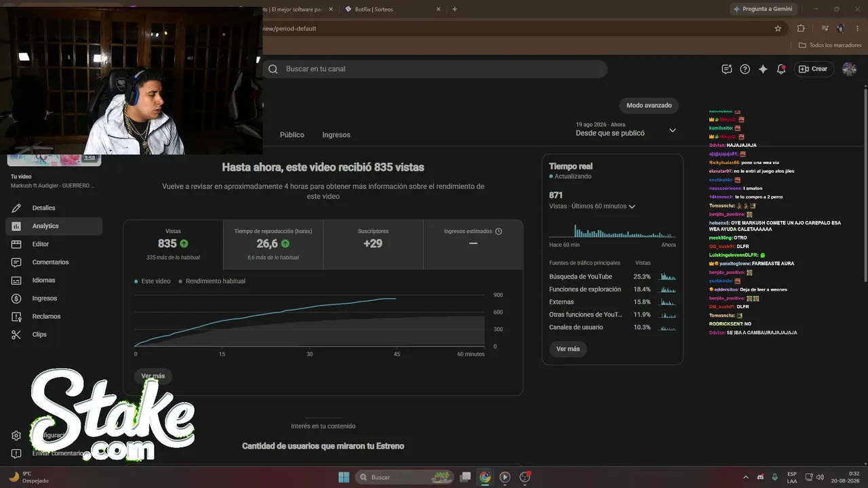Open the notifications bell icon

781,69
